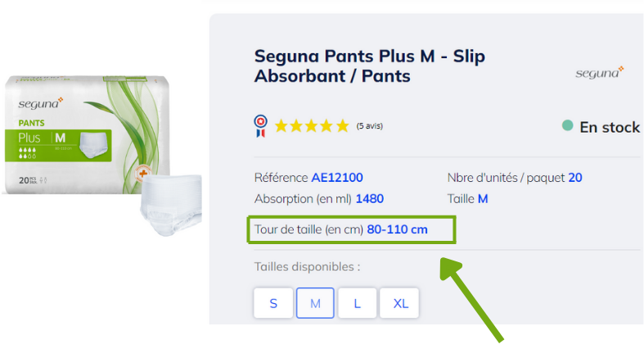The image size is (644, 349).
Task: Click the white absorbent pants picture
Action: 170,208
